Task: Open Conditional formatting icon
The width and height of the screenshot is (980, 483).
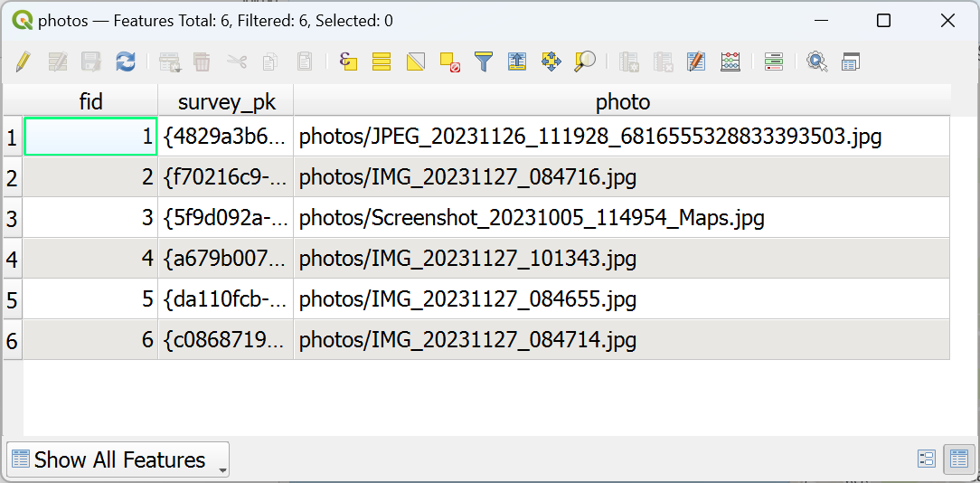Action: coord(774,62)
